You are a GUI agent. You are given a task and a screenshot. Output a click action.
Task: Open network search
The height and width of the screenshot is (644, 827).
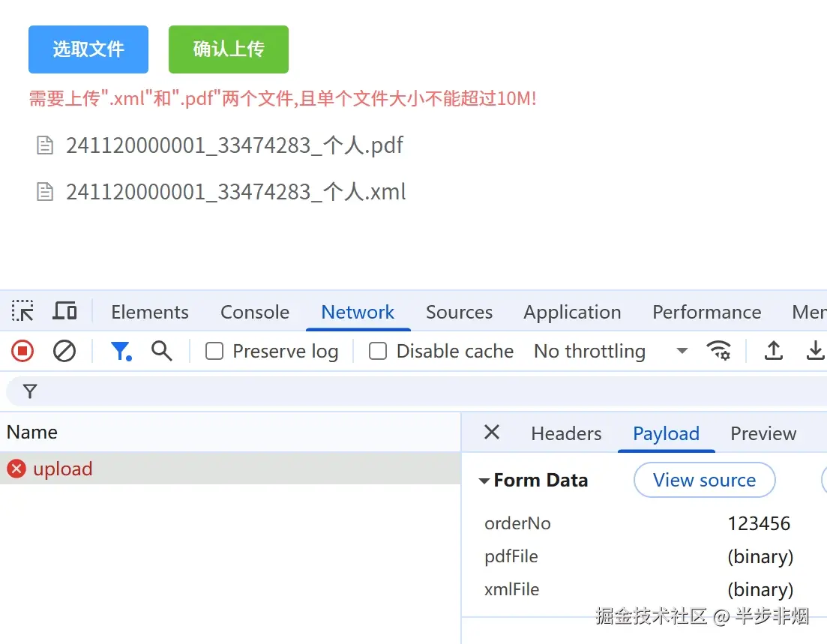point(162,351)
